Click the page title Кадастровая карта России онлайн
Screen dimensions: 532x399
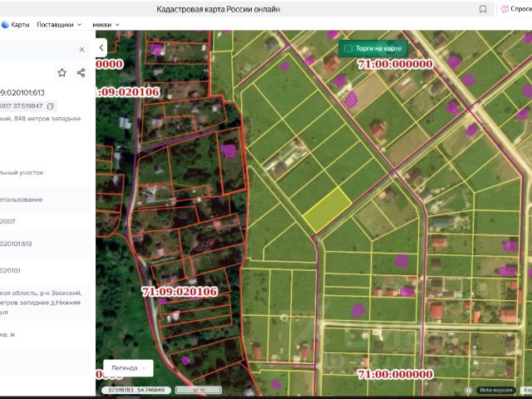point(218,9)
